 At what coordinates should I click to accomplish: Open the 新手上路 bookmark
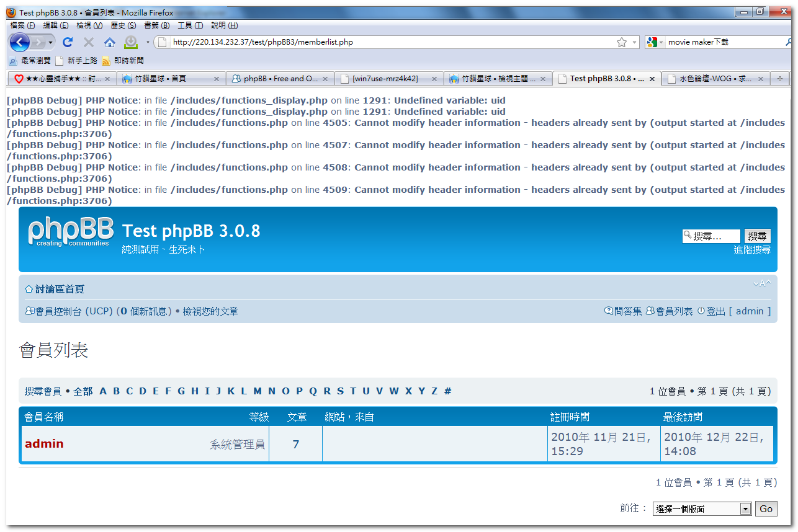tap(76, 61)
